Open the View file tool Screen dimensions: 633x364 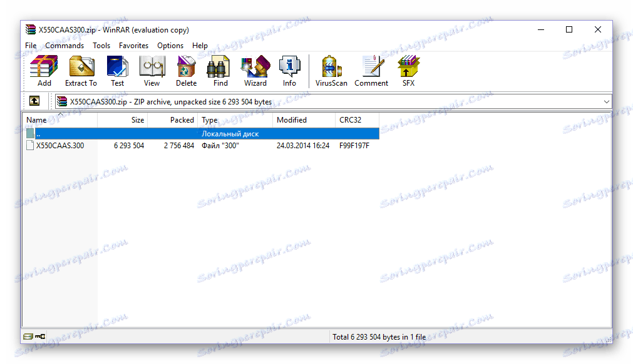(152, 71)
